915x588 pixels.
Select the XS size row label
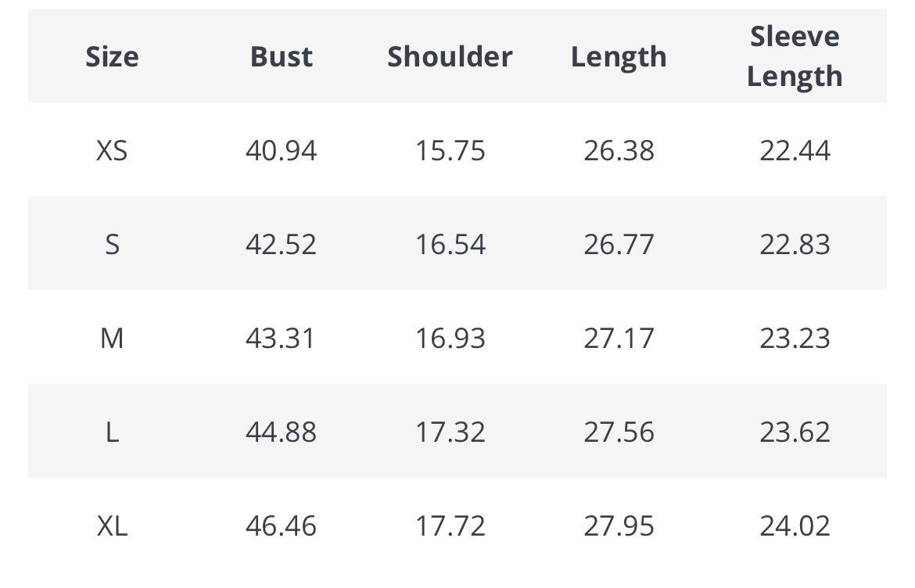(x=112, y=150)
